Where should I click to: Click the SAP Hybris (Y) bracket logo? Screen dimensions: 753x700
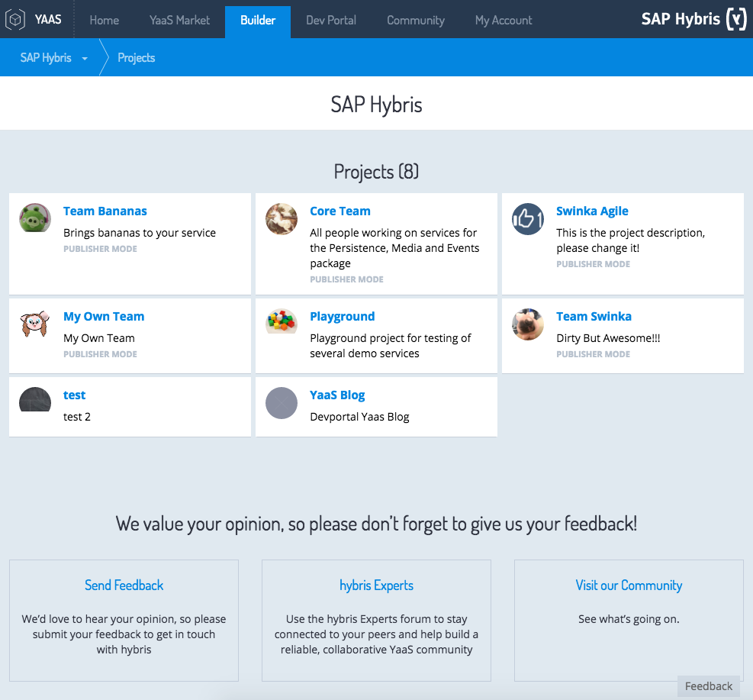coord(693,19)
